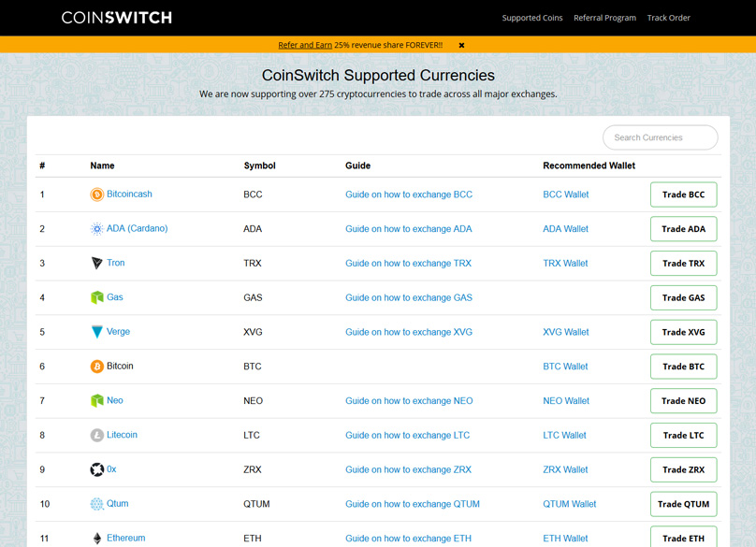The image size is (756, 547).
Task: Click Trade GAS button
Action: click(x=683, y=298)
